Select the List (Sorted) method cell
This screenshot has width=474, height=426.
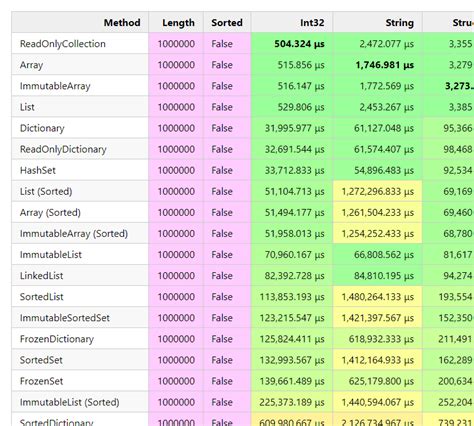(80, 191)
